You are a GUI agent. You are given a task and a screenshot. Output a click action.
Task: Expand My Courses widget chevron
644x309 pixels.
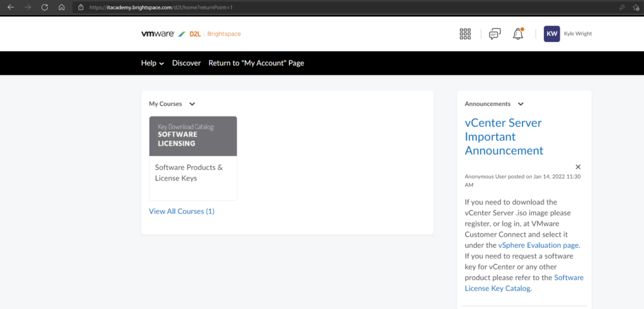[x=192, y=104]
